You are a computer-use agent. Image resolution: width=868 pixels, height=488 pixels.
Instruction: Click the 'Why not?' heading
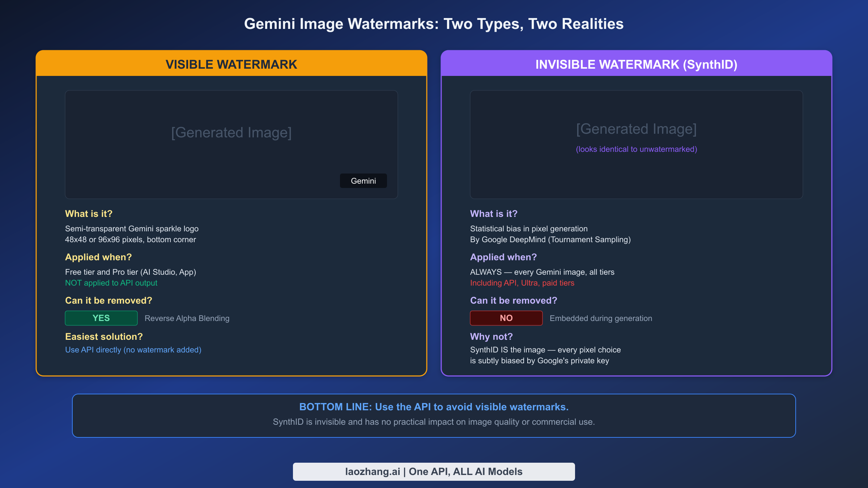(491, 337)
